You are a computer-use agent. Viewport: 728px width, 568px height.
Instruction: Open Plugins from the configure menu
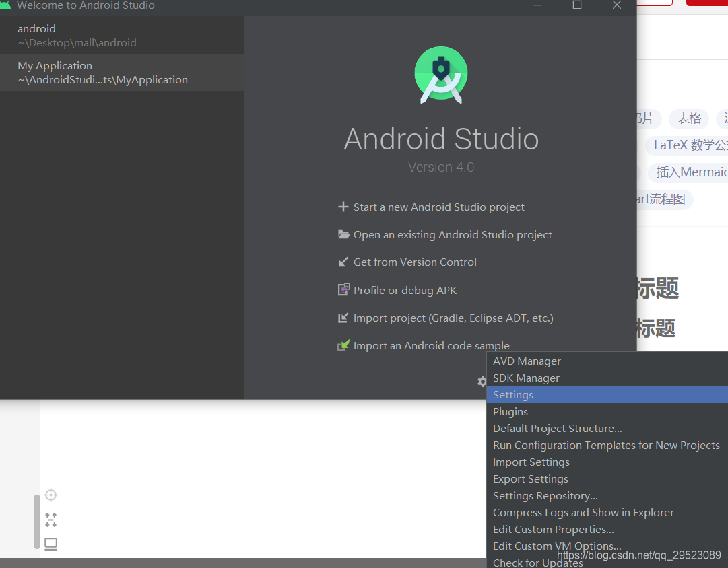607,412
